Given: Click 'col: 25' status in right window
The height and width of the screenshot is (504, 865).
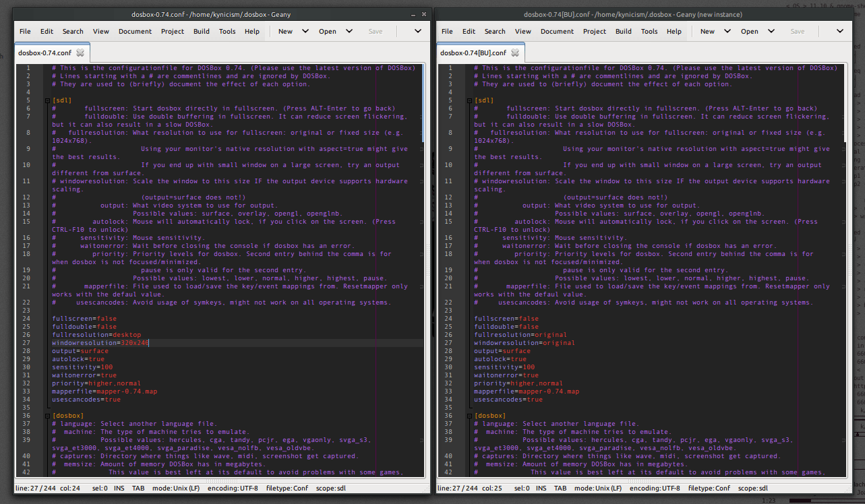Looking at the screenshot, I should pyautogui.click(x=492, y=489).
